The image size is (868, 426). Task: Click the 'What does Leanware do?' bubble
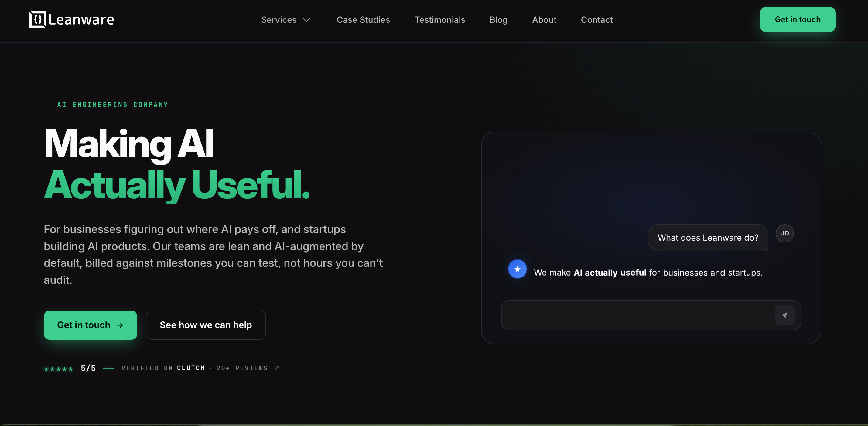[x=708, y=238]
